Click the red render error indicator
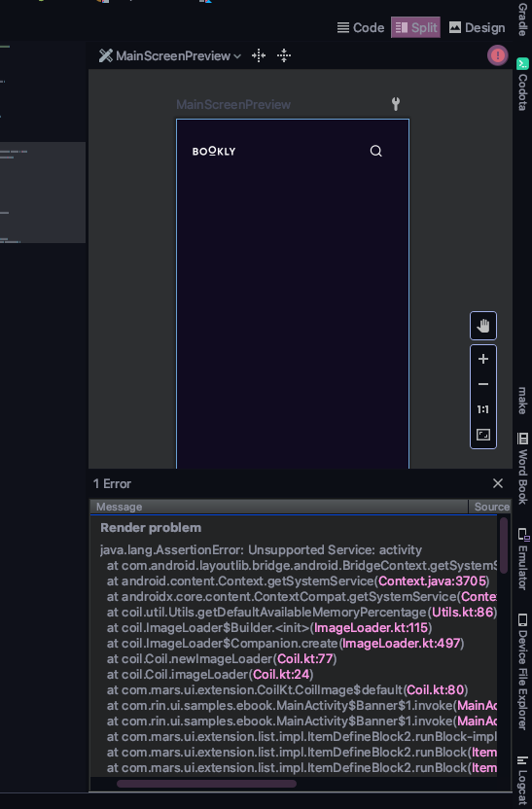Viewport: 532px width, 809px height. point(497,55)
